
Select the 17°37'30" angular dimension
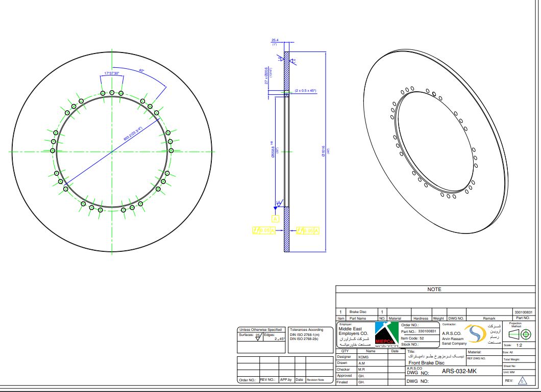pos(112,73)
